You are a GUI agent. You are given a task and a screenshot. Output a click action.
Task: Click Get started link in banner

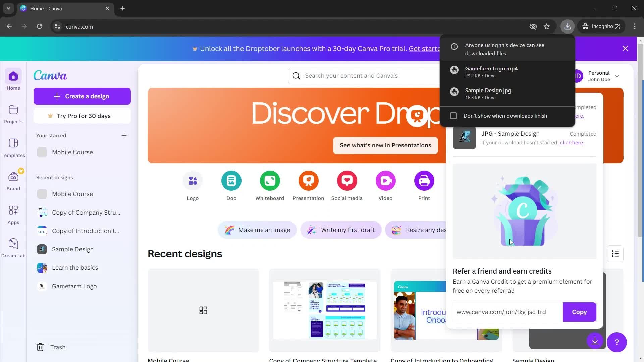[424, 49]
